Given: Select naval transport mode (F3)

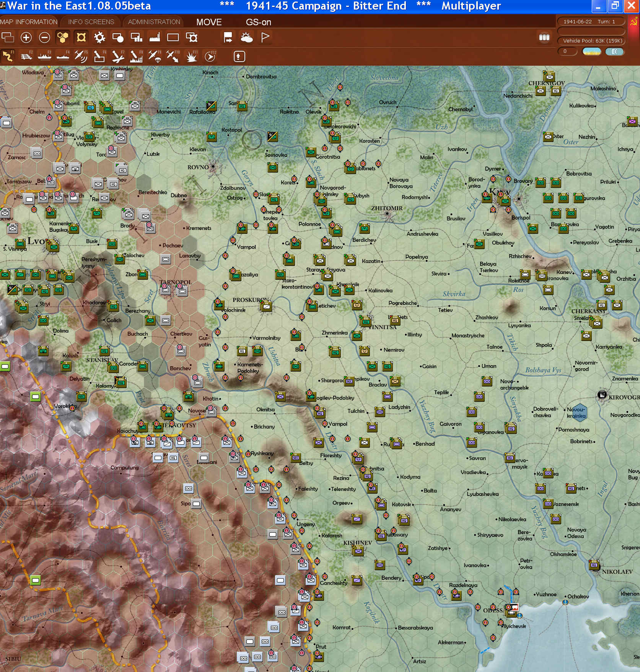Looking at the screenshot, I should coord(44,57).
